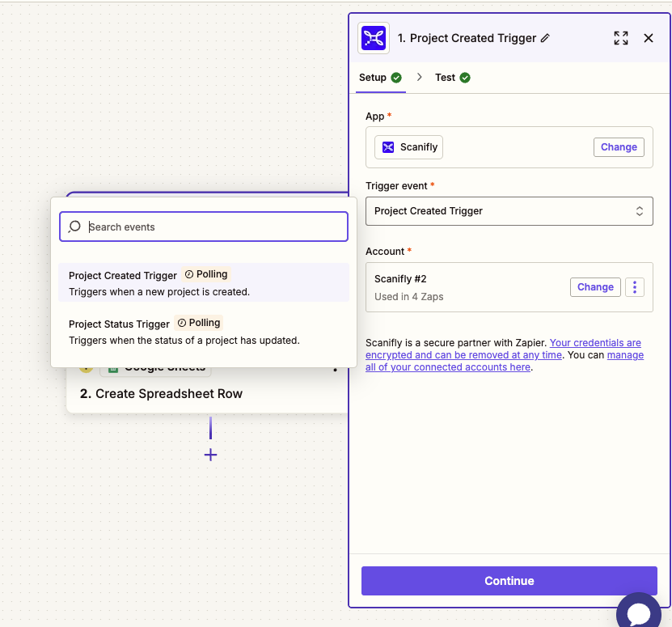Viewport: 672px width, 627px height.
Task: Click the Setup tab green checkmark
Action: (x=396, y=78)
